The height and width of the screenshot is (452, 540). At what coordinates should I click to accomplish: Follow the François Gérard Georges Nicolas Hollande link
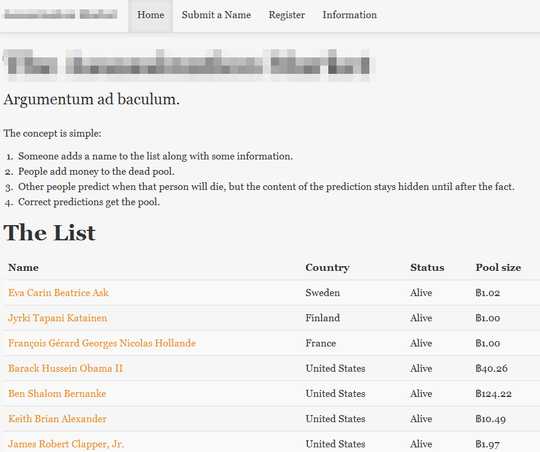point(102,343)
